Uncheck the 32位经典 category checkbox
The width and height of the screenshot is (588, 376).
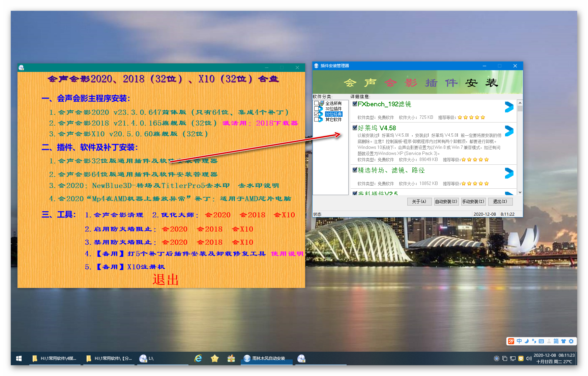click(x=316, y=114)
